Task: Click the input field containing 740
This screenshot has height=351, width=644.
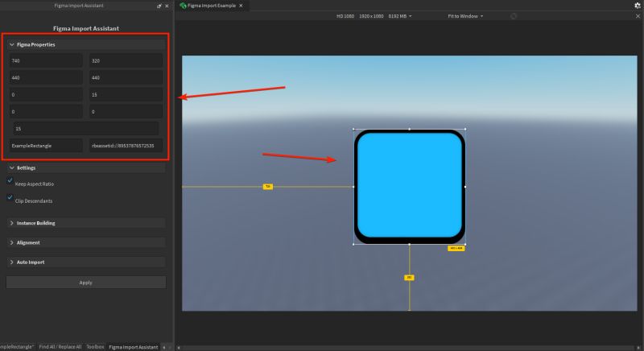Action: [46, 60]
